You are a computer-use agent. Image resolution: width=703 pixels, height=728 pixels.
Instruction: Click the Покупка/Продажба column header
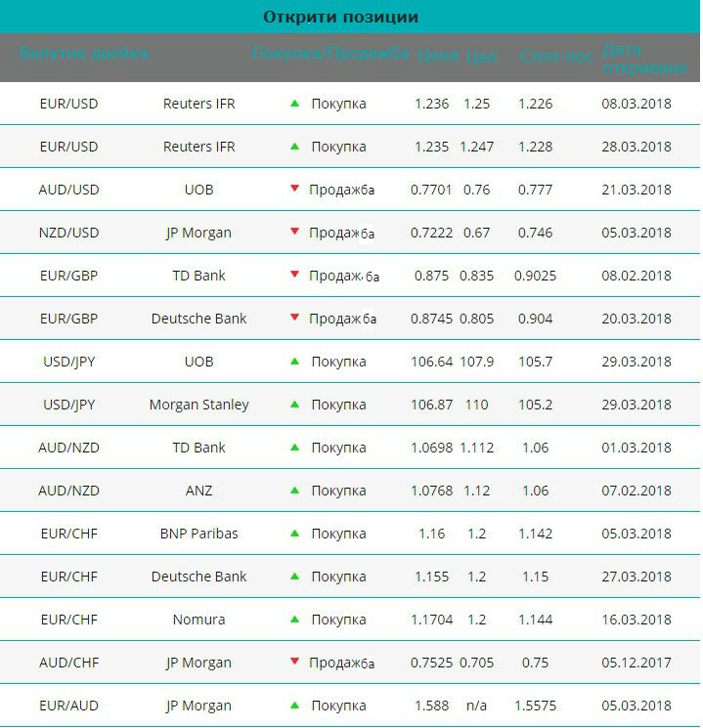330,54
